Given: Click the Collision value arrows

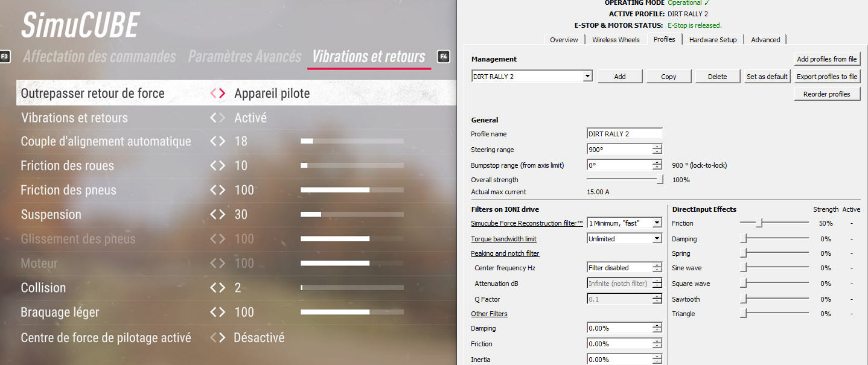Looking at the screenshot, I should coord(218,288).
